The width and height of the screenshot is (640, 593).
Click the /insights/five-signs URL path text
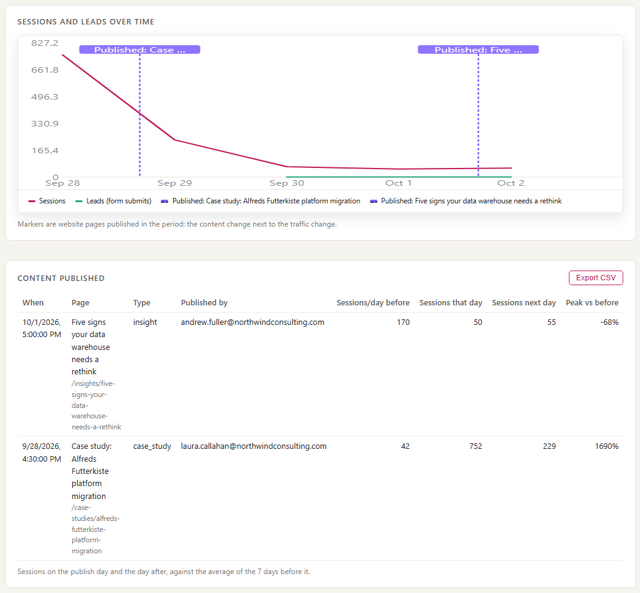coord(96,405)
